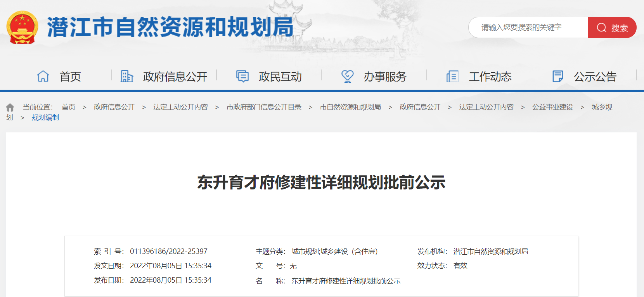Click the national emblem logo
Screen dimensions: 644x297
[23, 28]
